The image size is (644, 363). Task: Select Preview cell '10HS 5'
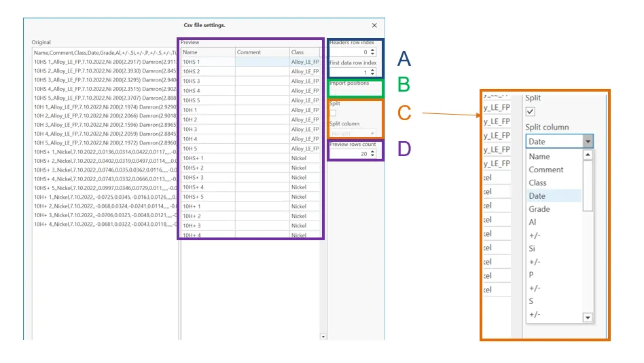pyautogui.click(x=208, y=100)
